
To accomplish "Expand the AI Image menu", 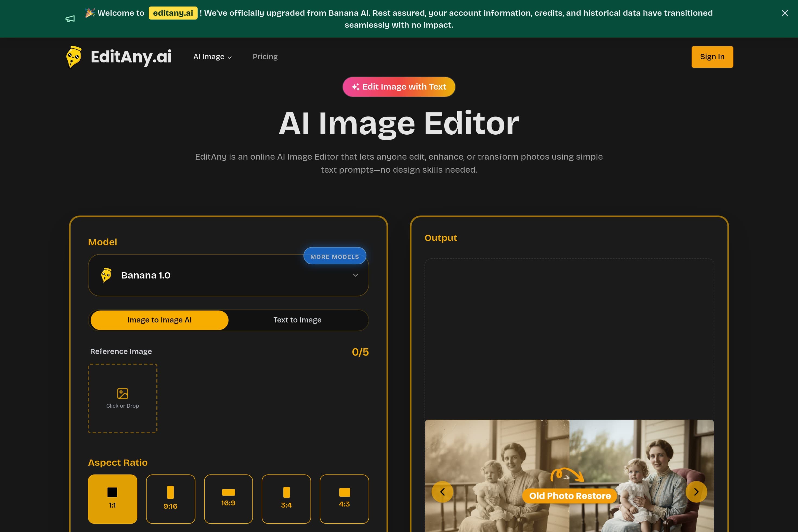I will [x=212, y=57].
